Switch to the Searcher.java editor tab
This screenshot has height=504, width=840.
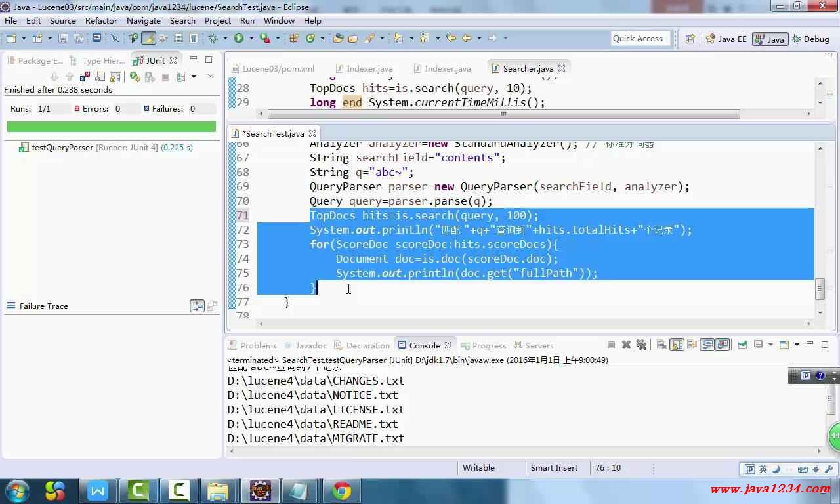(x=528, y=68)
